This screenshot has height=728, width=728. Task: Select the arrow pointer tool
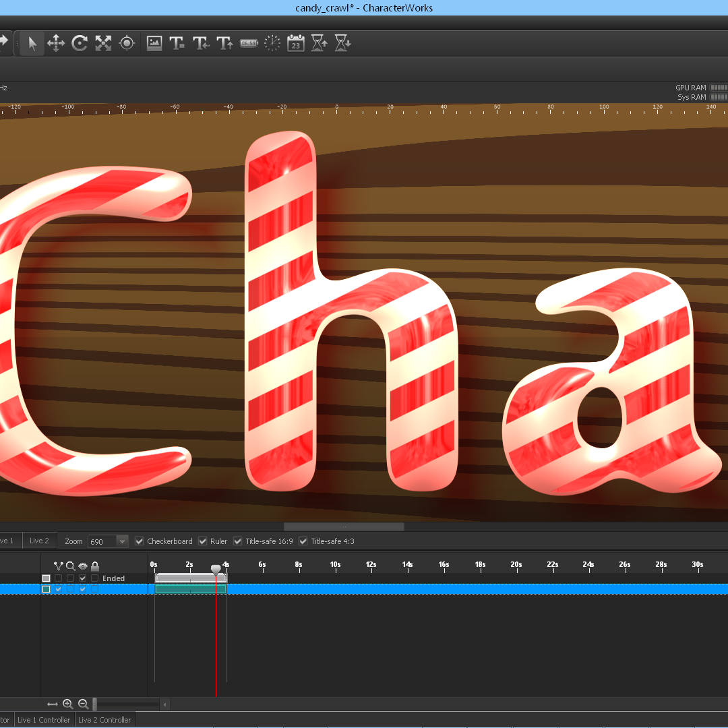pos(32,44)
